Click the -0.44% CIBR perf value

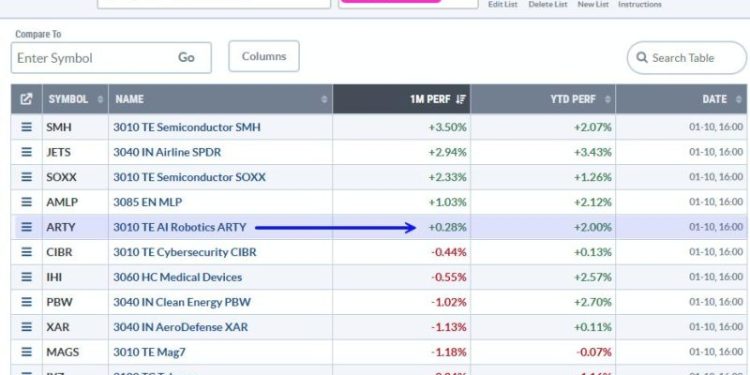pos(449,252)
